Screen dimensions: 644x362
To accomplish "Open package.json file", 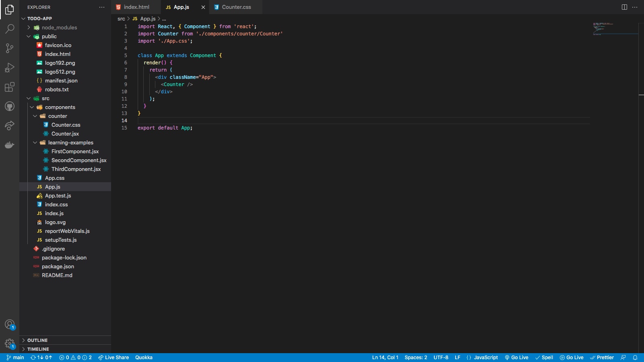I will [x=65, y=266].
